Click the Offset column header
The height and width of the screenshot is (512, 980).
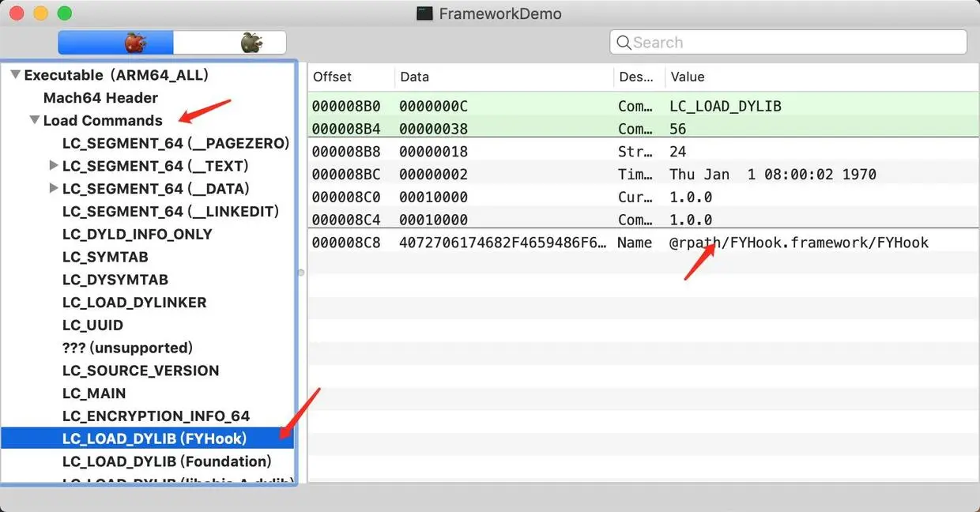click(x=350, y=77)
